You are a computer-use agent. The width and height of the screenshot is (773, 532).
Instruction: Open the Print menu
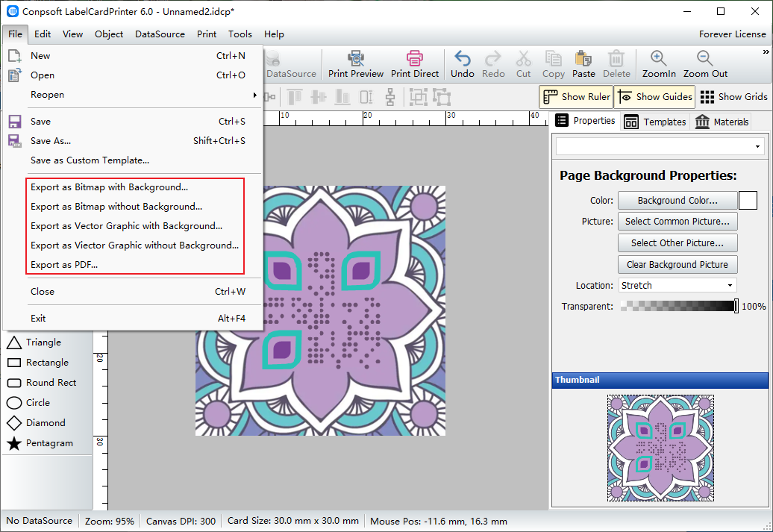point(207,34)
